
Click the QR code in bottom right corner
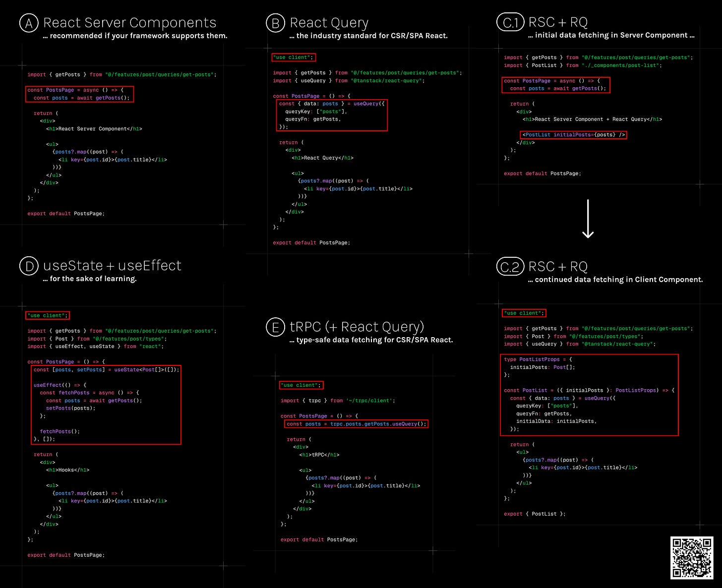[x=692, y=557]
